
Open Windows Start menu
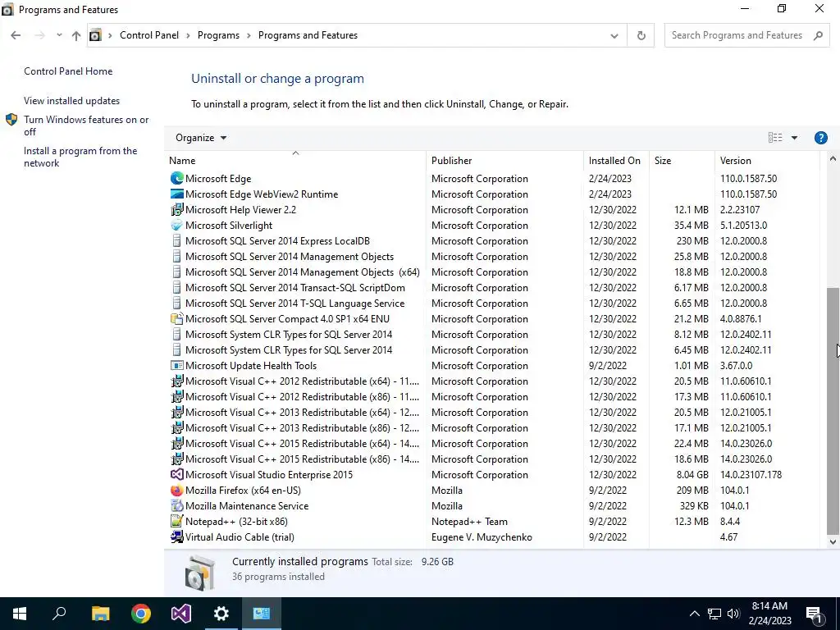pyautogui.click(x=20, y=614)
